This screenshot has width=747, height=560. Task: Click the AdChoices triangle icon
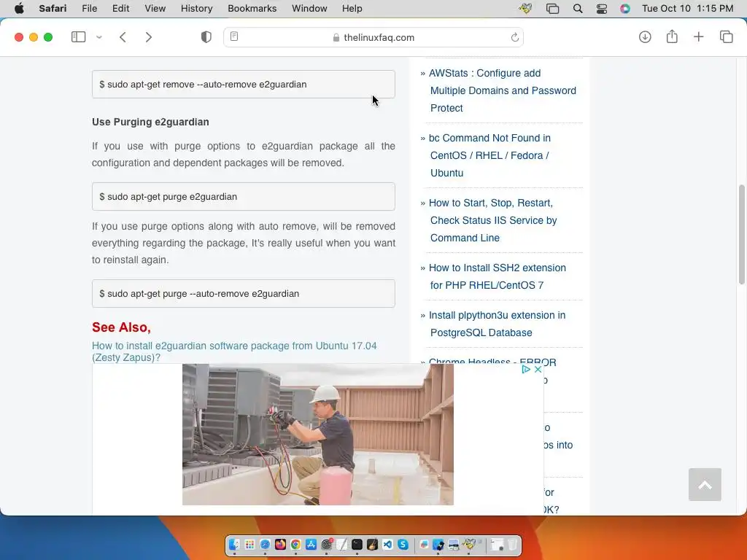[526, 369]
